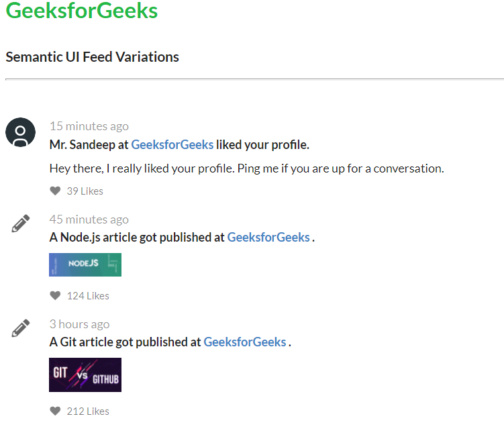
Task: Click the heart icon next to 39 Likes
Action: click(55, 191)
